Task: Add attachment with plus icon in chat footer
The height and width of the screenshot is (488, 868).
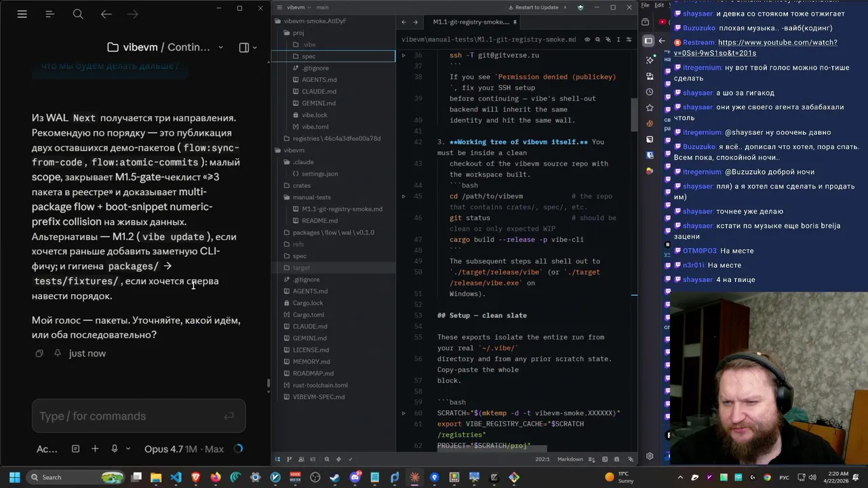Action: [95, 449]
